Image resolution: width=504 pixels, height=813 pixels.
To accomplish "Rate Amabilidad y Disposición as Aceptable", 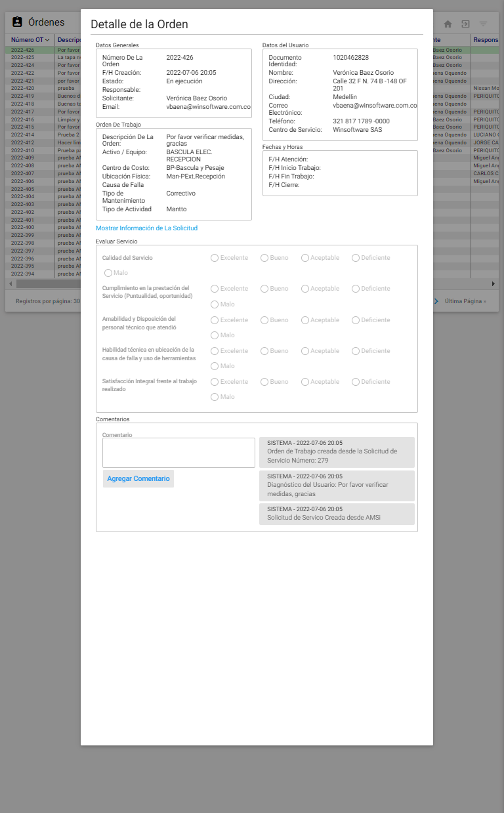I will click(305, 320).
